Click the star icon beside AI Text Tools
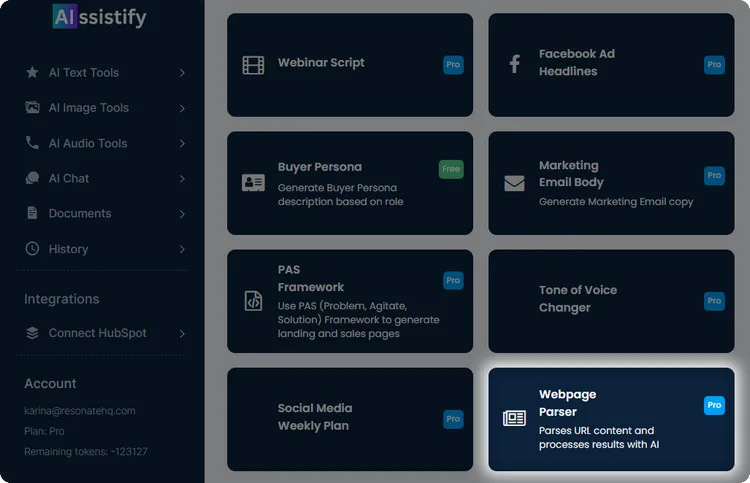Image resolution: width=750 pixels, height=483 pixels. (x=32, y=73)
